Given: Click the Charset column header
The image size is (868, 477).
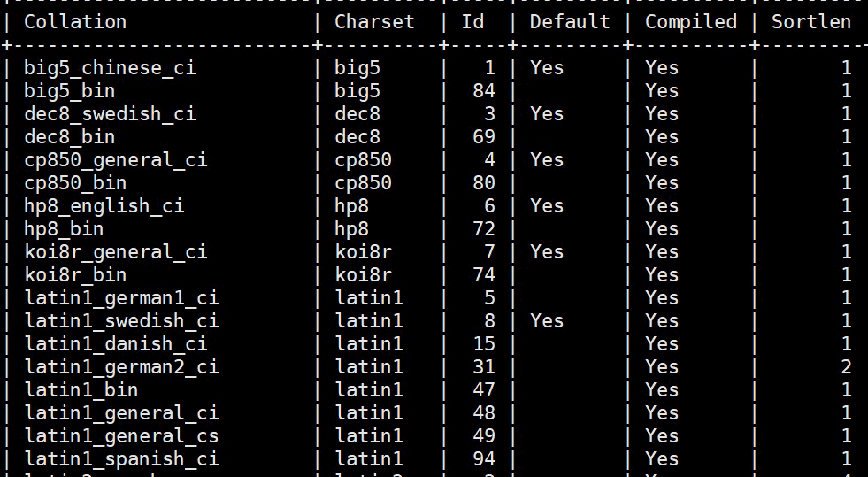Looking at the screenshot, I should 374,21.
